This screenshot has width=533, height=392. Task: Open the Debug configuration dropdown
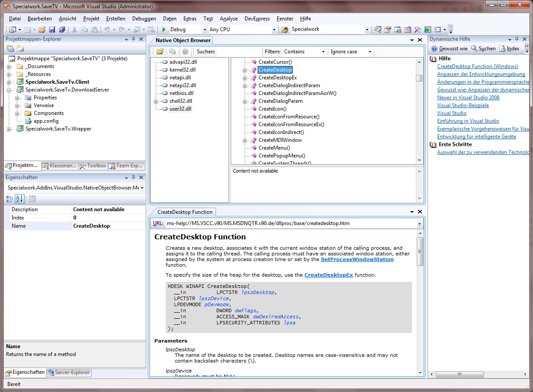[205, 29]
